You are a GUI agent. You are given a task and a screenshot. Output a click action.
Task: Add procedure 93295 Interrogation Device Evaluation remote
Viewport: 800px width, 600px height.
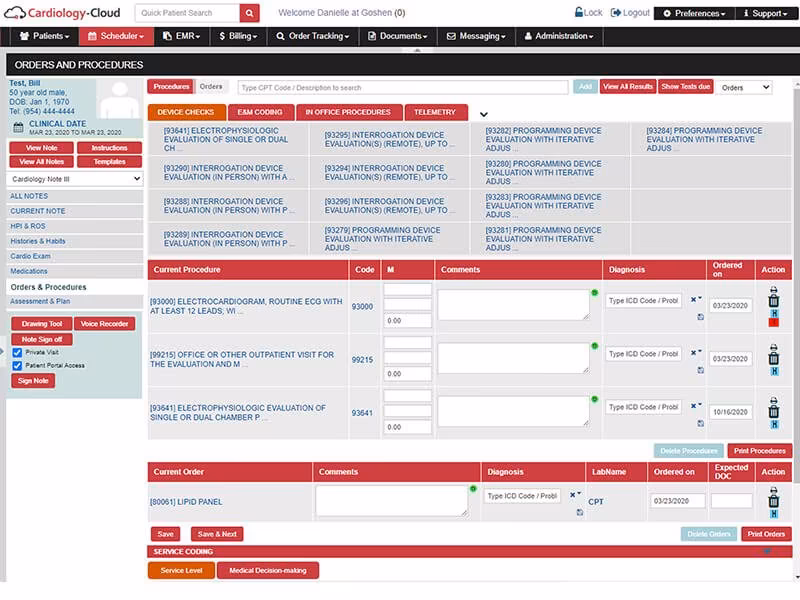coord(389,139)
